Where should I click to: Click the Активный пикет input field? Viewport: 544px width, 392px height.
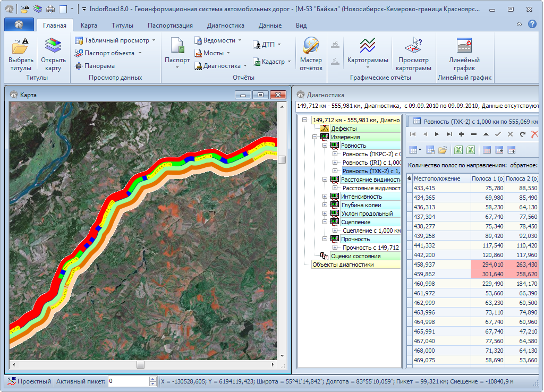(x=128, y=381)
